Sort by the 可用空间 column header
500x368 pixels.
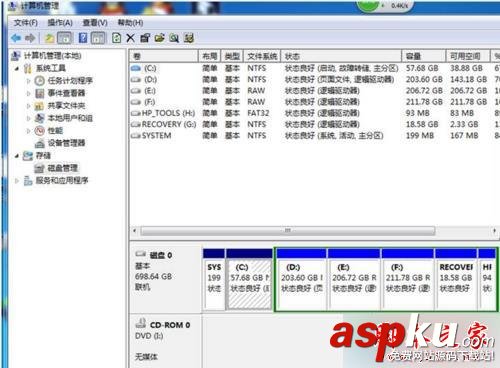click(468, 56)
